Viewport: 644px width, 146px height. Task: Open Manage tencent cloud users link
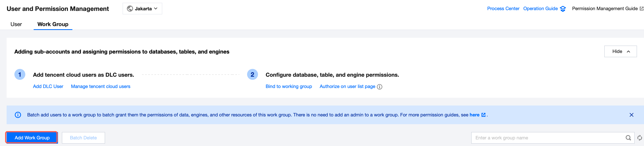pyautogui.click(x=101, y=86)
